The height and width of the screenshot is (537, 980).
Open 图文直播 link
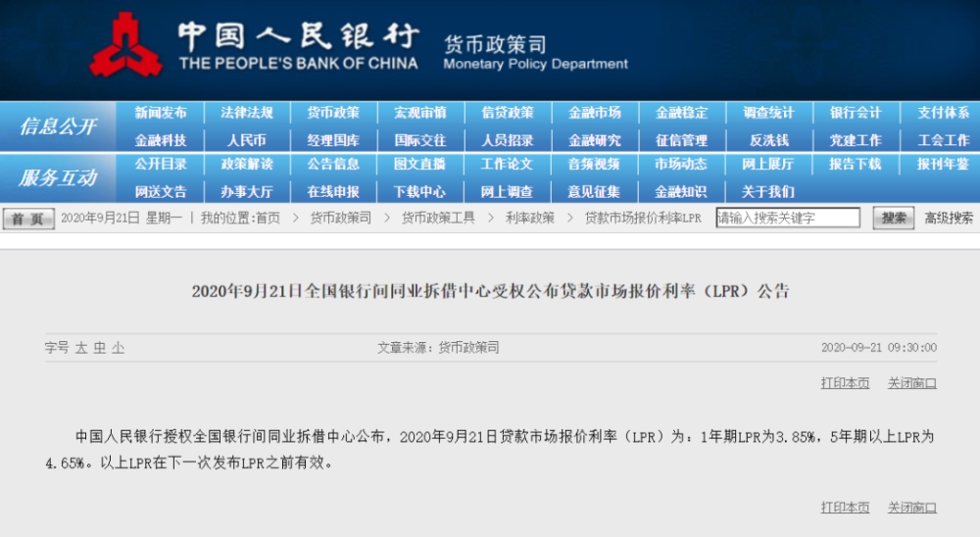tap(420, 164)
